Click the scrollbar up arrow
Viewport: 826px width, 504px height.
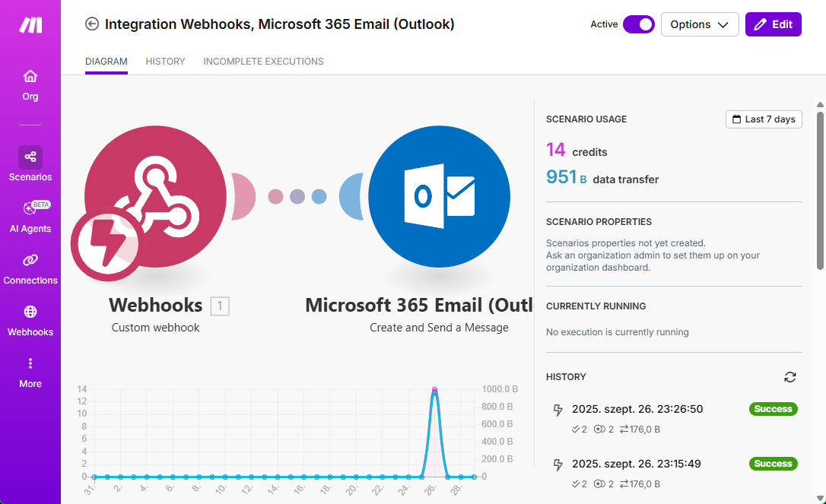820,104
